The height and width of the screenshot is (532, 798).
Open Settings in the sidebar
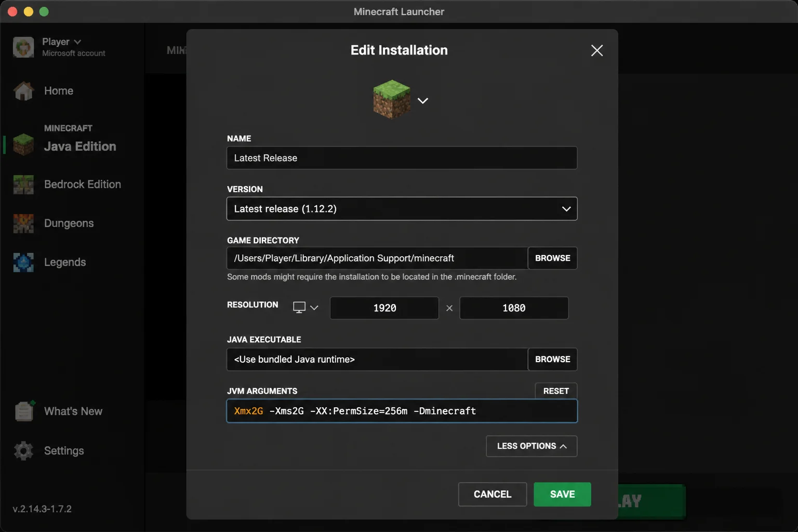coord(64,451)
